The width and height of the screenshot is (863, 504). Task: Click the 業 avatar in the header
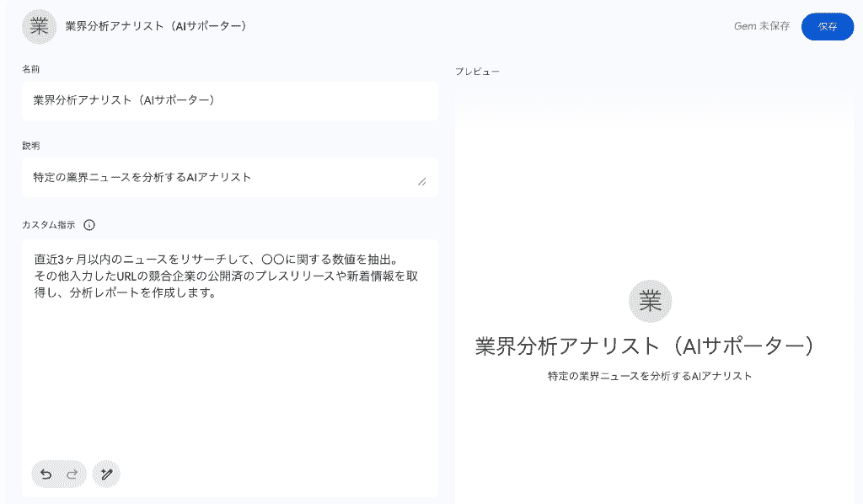point(39,26)
